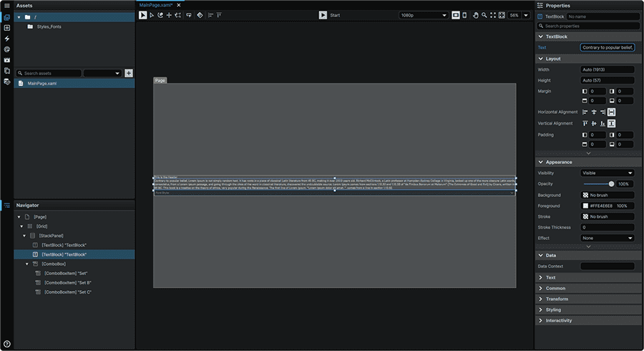Click the plus add asset button

[x=129, y=73]
